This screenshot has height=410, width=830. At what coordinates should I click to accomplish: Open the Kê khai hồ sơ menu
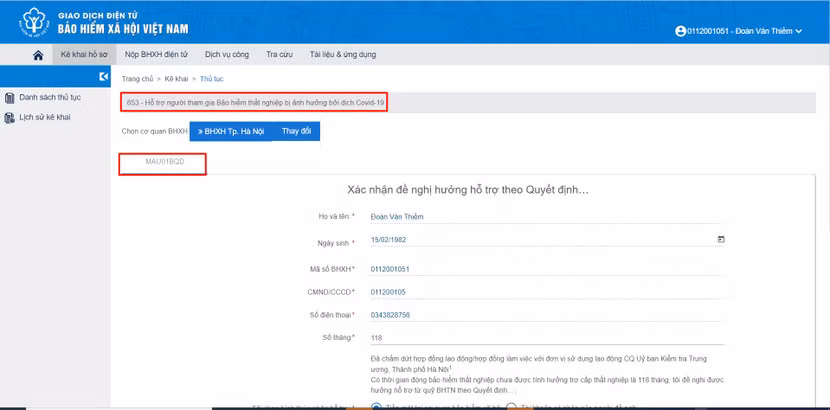click(x=86, y=55)
